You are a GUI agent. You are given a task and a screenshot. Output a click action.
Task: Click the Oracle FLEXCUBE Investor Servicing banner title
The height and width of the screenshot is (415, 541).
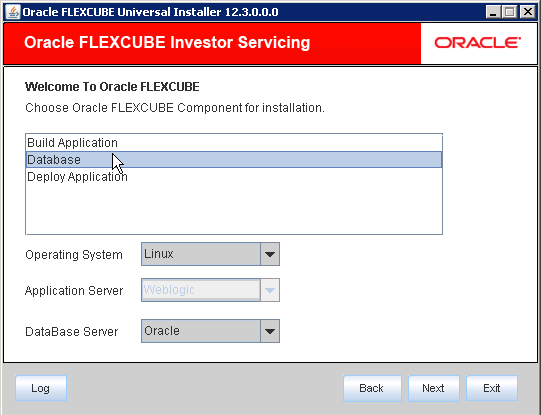[167, 42]
